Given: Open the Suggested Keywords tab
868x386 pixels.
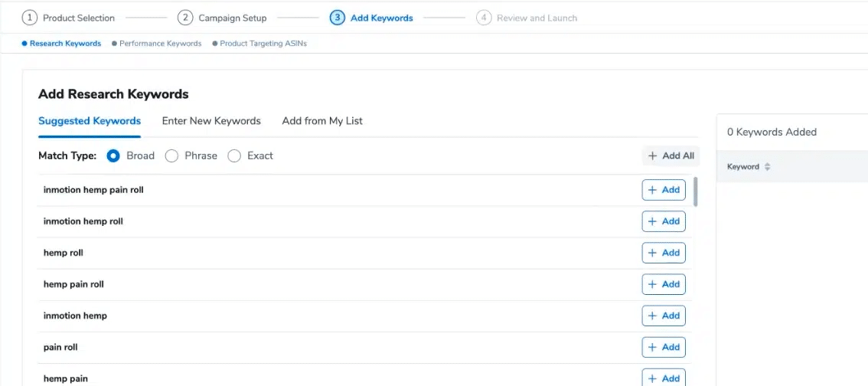Looking at the screenshot, I should [x=90, y=121].
